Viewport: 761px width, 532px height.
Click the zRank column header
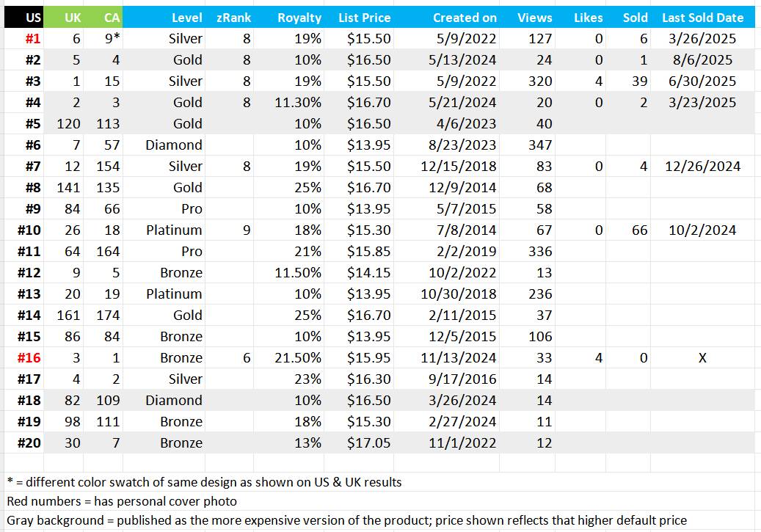(x=229, y=18)
